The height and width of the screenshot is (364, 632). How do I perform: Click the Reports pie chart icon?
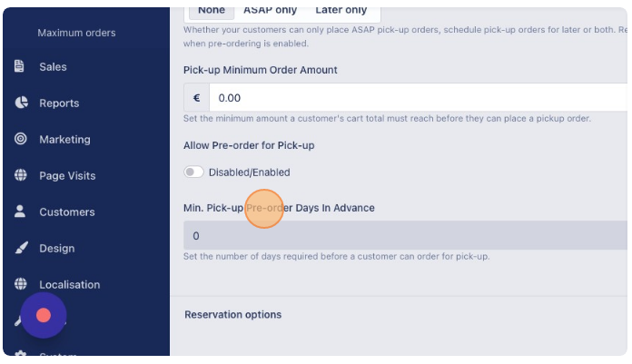tap(22, 103)
